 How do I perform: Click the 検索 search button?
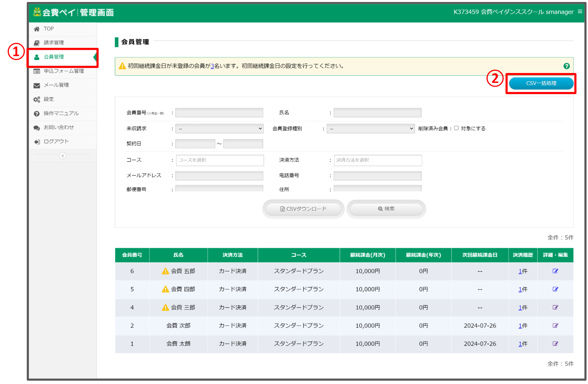386,209
